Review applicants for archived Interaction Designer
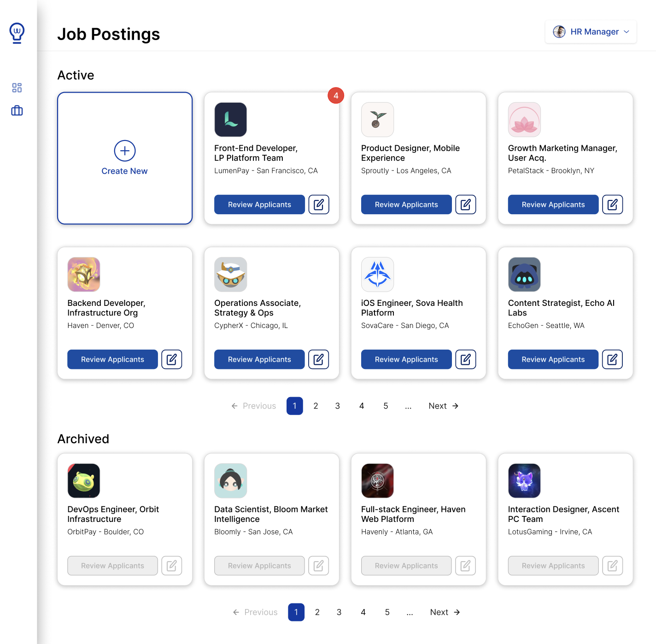 (x=553, y=566)
